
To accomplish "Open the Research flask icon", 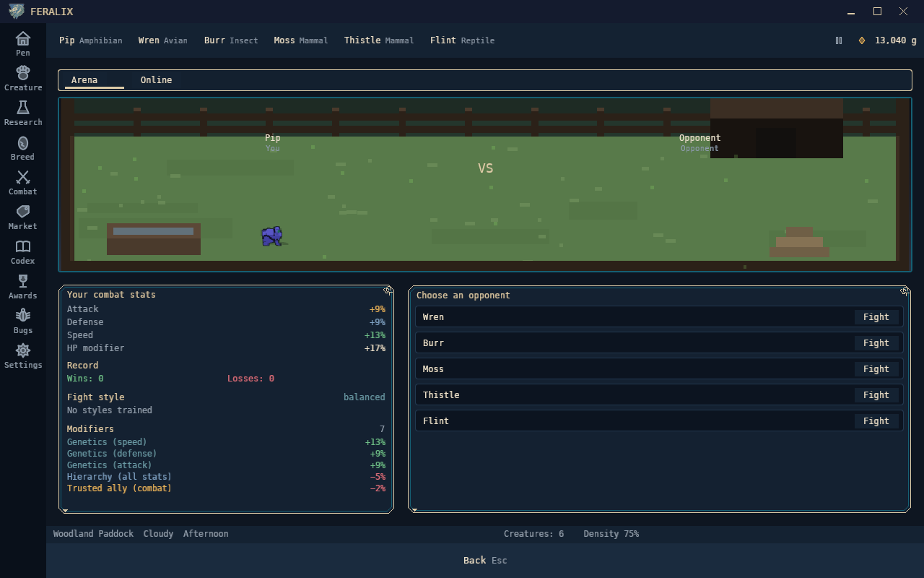I will click(x=23, y=113).
